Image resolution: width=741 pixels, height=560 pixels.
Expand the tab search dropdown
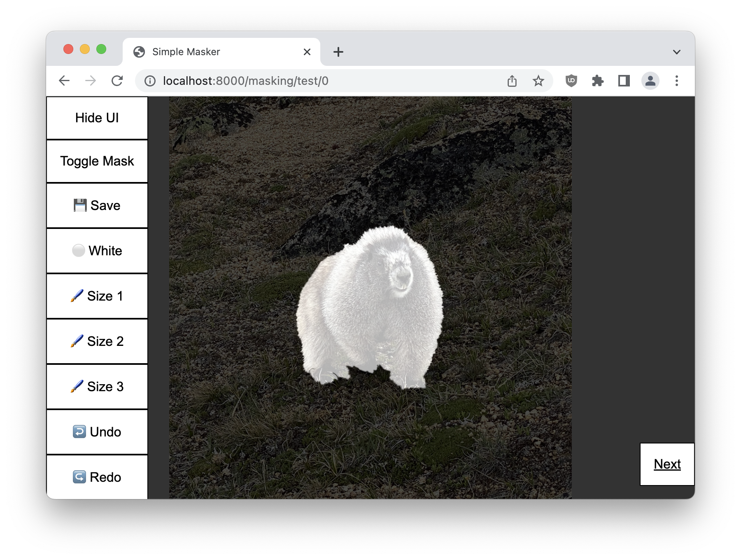677,52
